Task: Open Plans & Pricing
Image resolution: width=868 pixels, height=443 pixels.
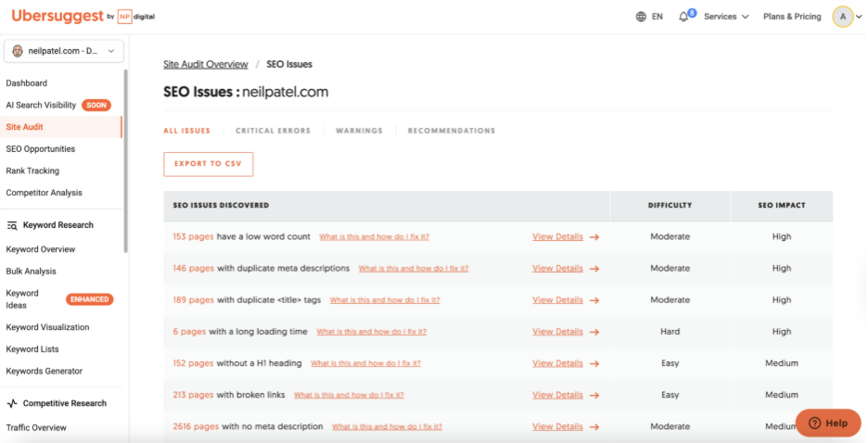Action: pos(792,17)
